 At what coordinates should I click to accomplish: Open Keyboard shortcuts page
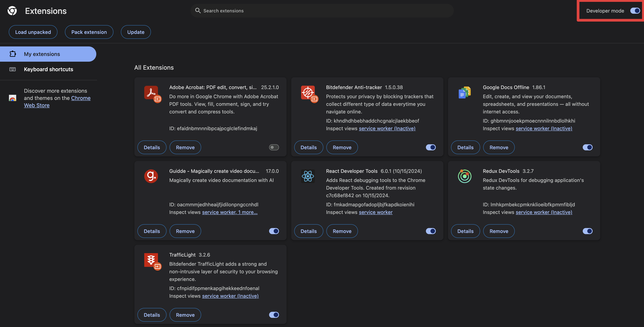click(48, 69)
